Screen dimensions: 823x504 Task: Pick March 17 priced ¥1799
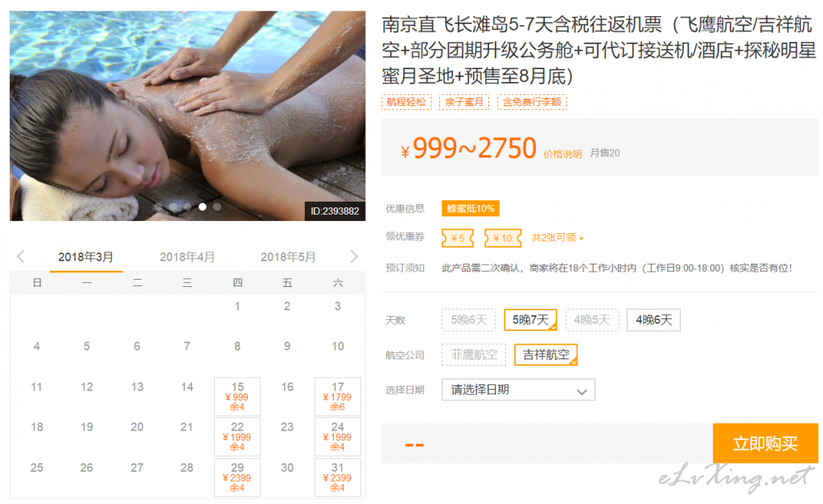(x=338, y=396)
